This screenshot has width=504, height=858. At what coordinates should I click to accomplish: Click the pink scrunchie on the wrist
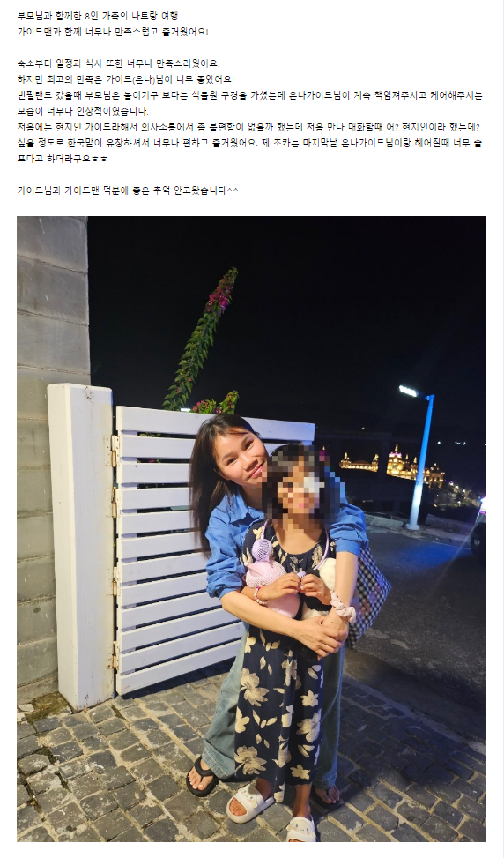click(x=343, y=607)
